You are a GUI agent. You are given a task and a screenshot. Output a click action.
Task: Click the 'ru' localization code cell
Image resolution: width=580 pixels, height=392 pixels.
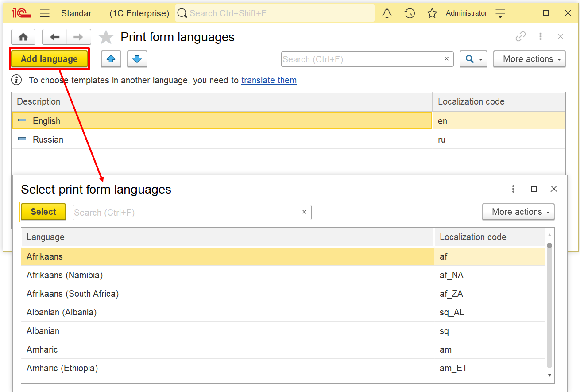(x=499, y=140)
